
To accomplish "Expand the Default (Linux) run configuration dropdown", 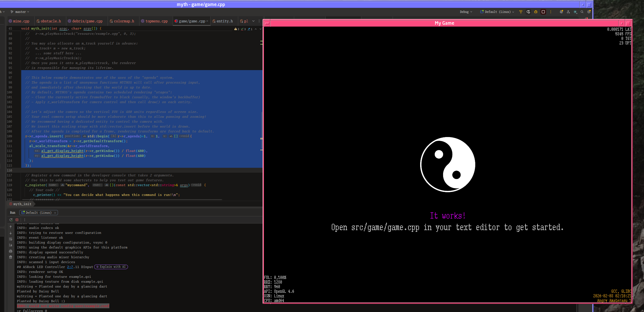I will (497, 12).
